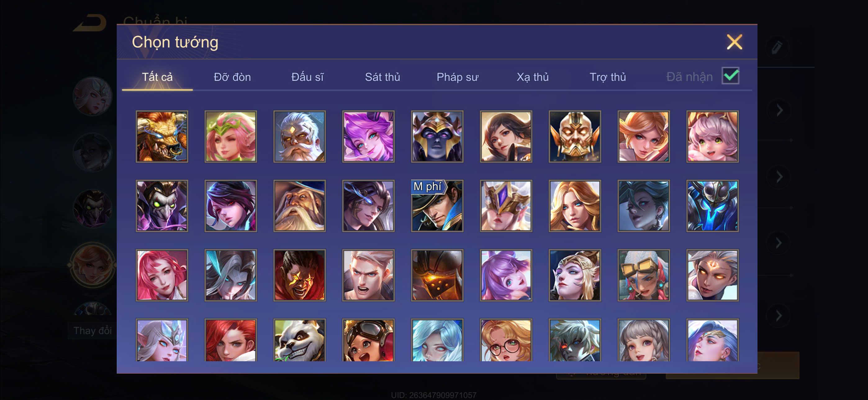868x400 pixels.
Task: Show the 'Sát thủ' hero category
Action: click(382, 77)
